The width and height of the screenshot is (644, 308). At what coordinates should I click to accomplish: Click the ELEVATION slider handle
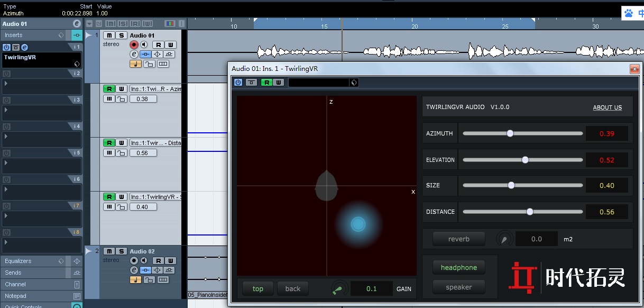[525, 160]
